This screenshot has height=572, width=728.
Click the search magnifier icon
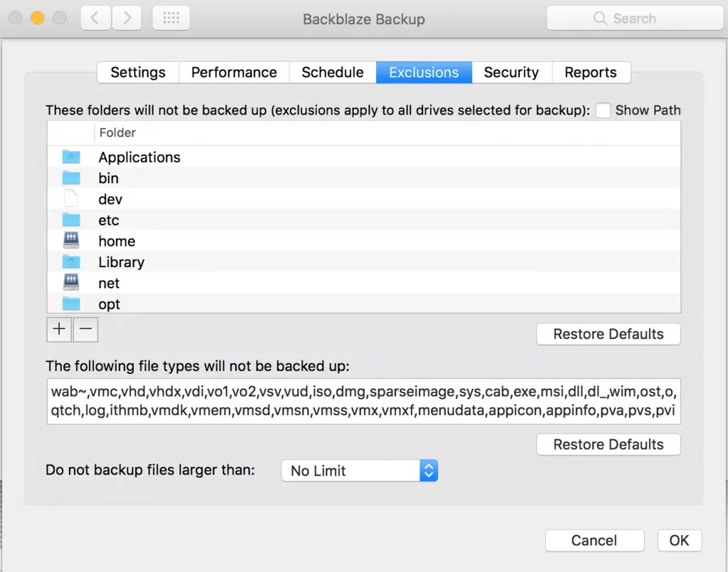tap(600, 18)
